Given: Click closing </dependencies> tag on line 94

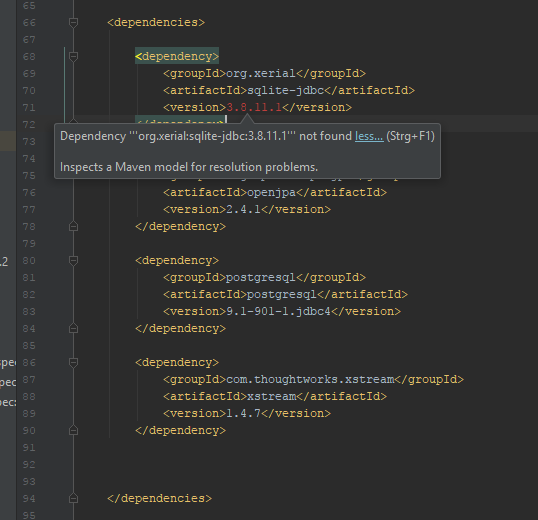Looking at the screenshot, I should coord(160,498).
